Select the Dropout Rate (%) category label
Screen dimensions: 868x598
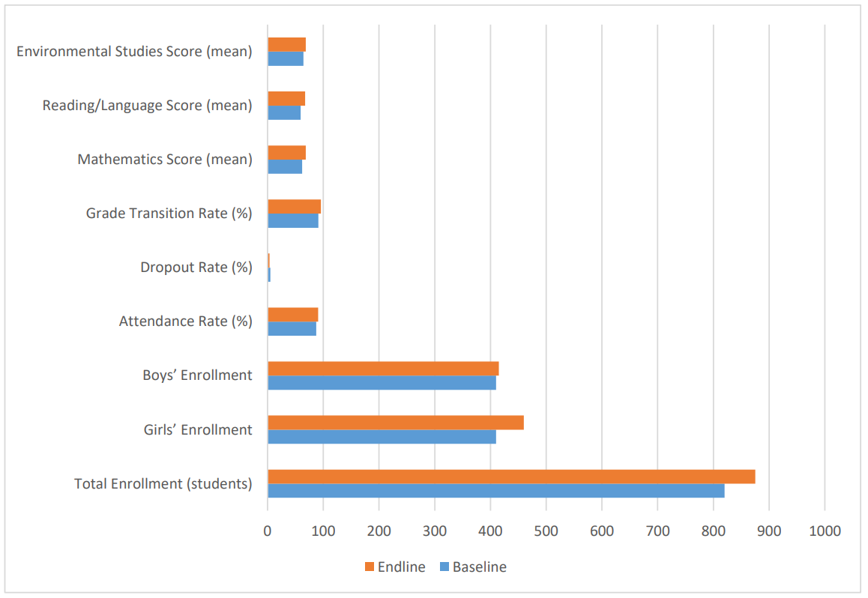click(196, 268)
